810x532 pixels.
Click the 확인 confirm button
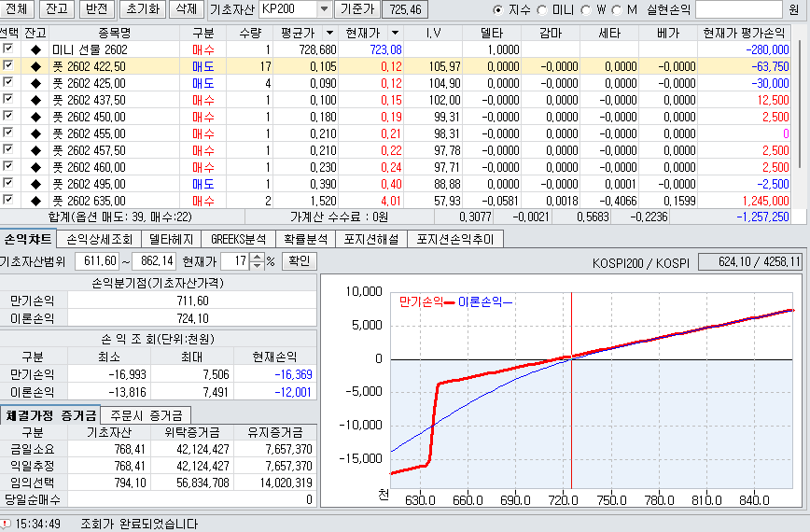(x=300, y=260)
